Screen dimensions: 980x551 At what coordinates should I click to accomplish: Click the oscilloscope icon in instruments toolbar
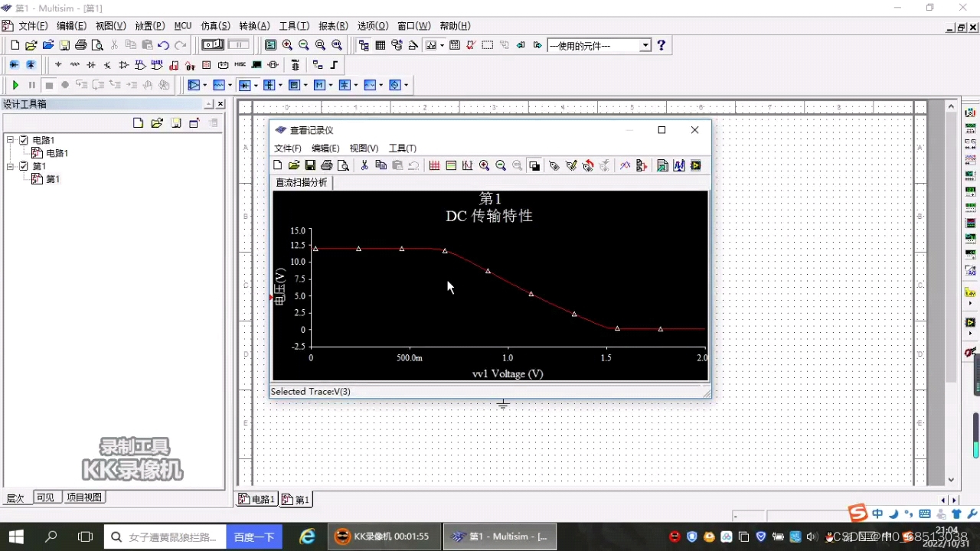point(970,159)
